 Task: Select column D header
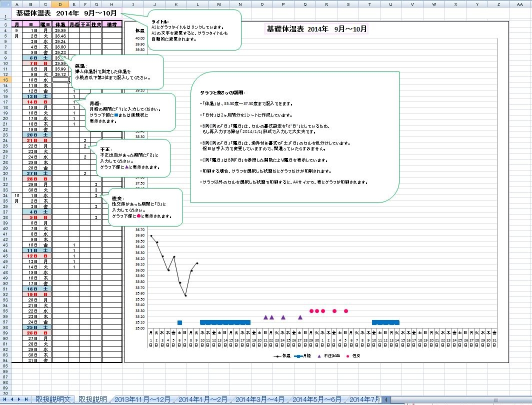point(60,4)
